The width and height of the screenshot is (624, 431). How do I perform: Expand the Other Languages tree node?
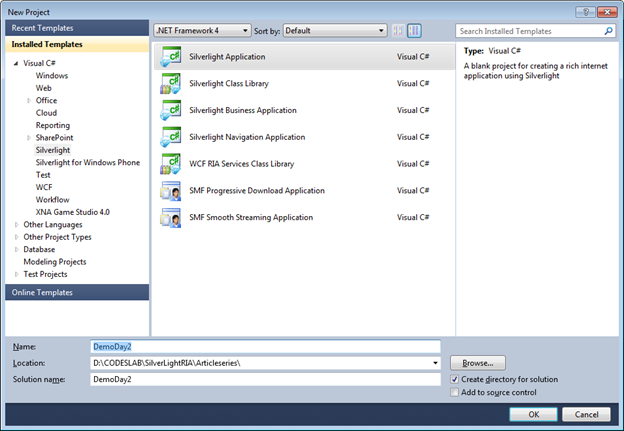click(x=16, y=225)
